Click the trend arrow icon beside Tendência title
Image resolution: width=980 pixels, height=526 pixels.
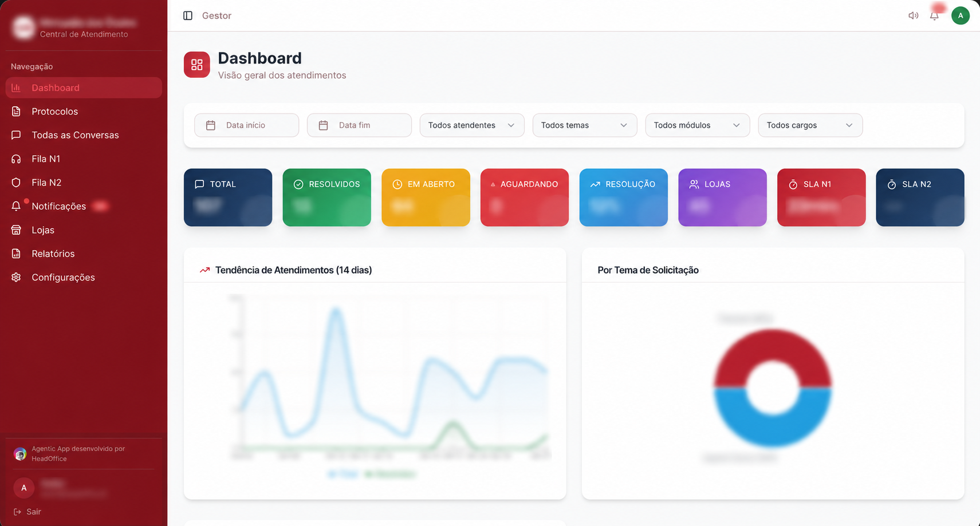pos(204,270)
